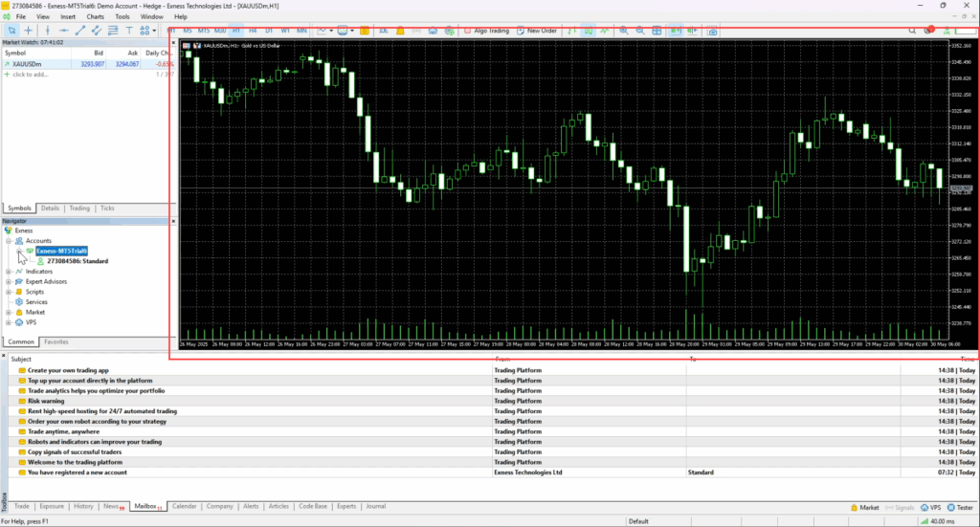Toggle Algo Trading on or off
The image size is (980, 527).
486,31
